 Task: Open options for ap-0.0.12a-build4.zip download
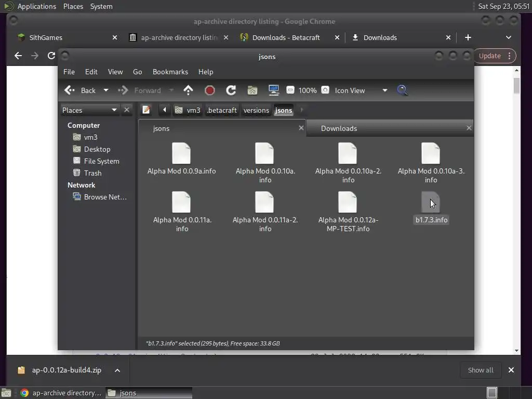tap(117, 370)
